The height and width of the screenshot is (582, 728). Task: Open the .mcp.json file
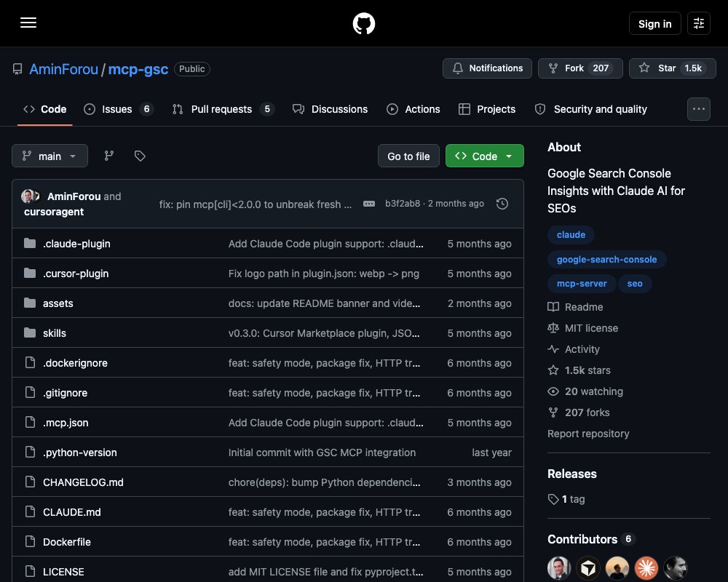pyautogui.click(x=66, y=423)
